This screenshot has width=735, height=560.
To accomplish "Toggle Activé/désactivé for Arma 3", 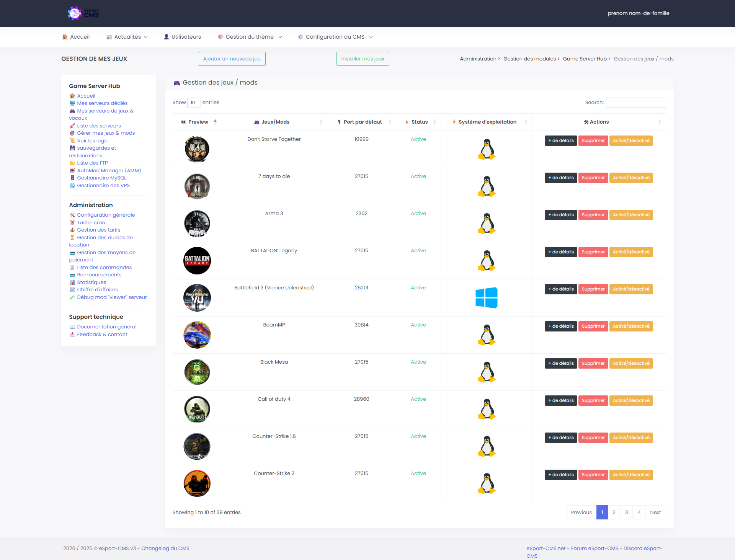I will [x=631, y=215].
